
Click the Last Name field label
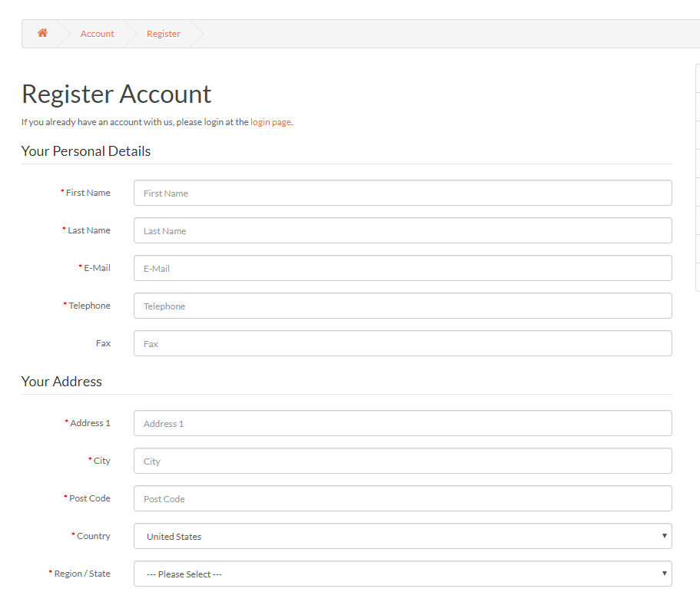(x=89, y=230)
